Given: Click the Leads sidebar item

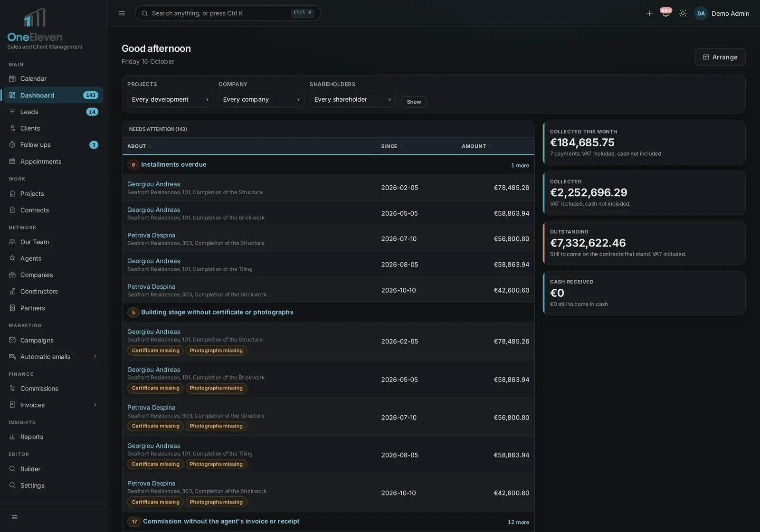Looking at the screenshot, I should coord(53,112).
